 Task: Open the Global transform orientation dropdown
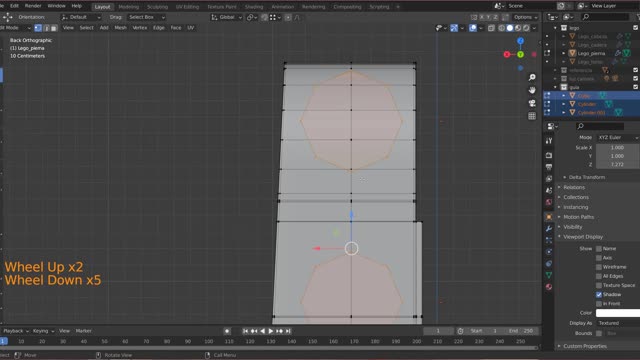point(227,17)
